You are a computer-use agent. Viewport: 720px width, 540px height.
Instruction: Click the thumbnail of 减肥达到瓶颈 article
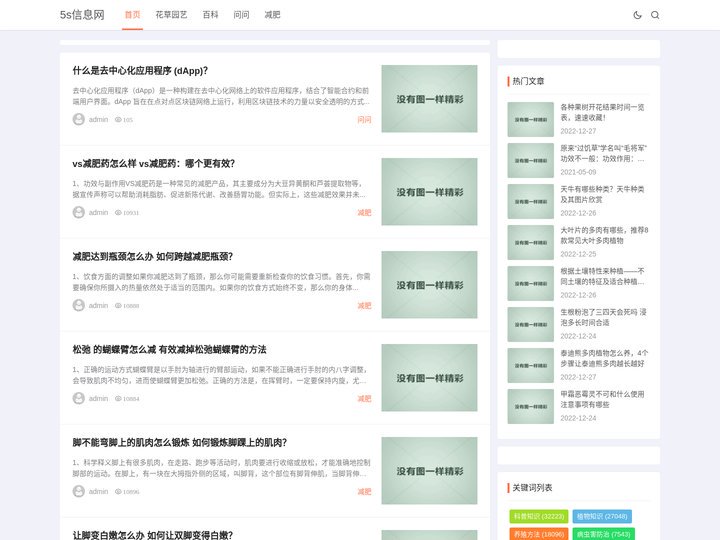[429, 285]
